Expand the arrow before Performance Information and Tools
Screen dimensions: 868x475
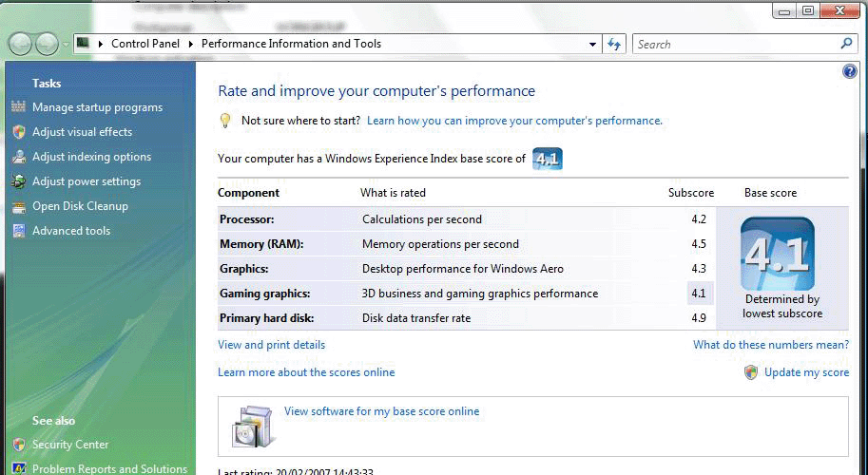pos(191,44)
